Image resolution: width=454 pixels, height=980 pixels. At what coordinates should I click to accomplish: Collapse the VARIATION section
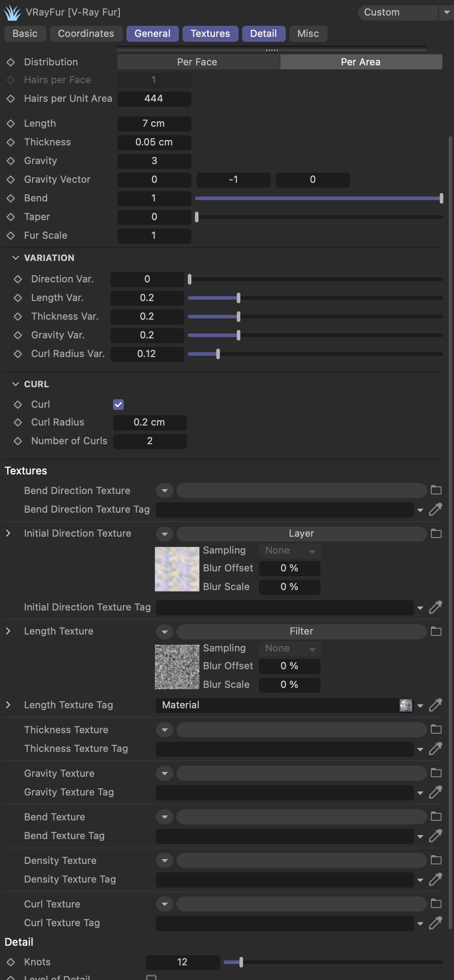(x=16, y=258)
